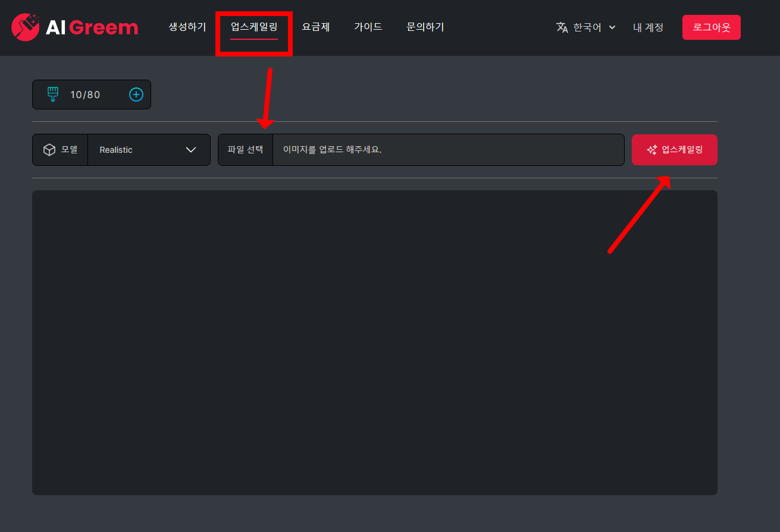Click the cube model icon
This screenshot has width=780, height=532.
49,150
